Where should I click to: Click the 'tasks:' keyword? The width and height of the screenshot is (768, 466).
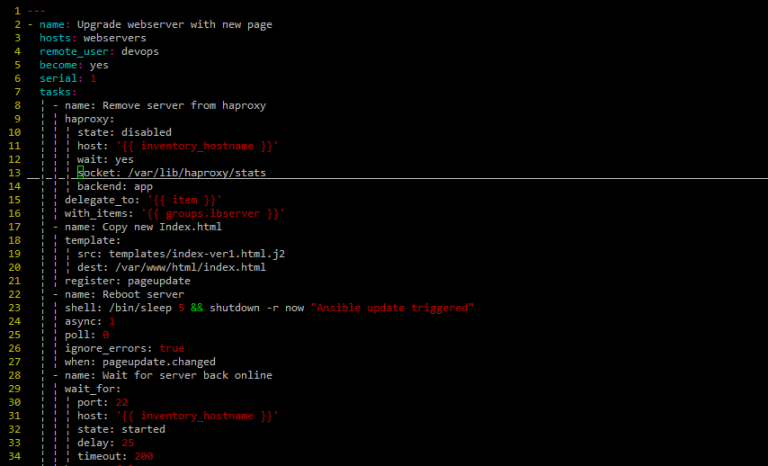[x=58, y=92]
